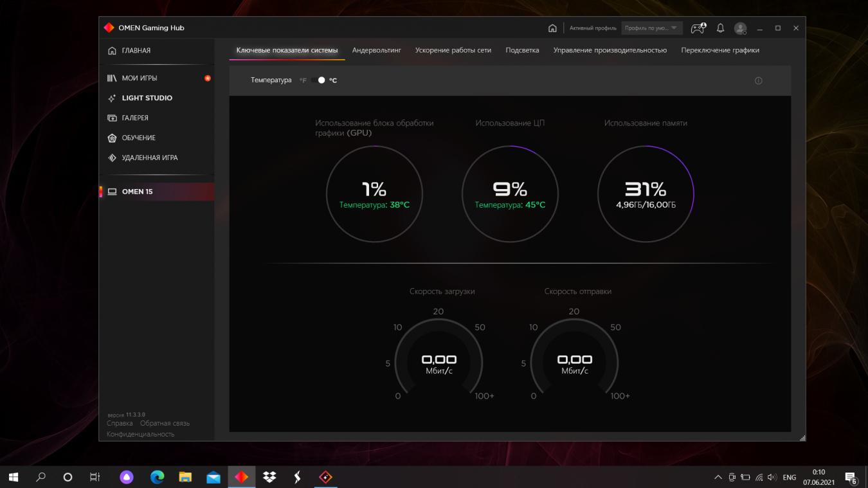Screen dimensions: 868x488
Task: Show notifications via the bell icon
Action: click(720, 28)
